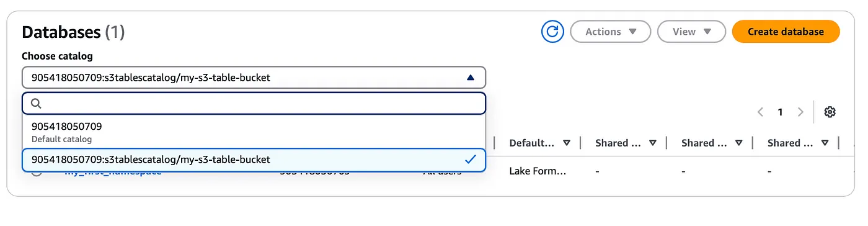The width and height of the screenshot is (868, 226).
Task: Click the checkmark beside selected s3tablescatalog option
Action: pyautogui.click(x=470, y=160)
